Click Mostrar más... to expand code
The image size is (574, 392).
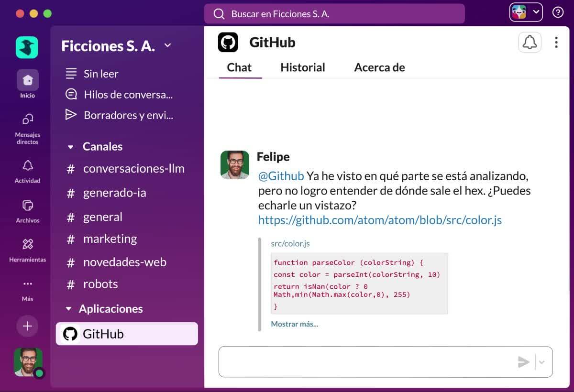tap(294, 324)
